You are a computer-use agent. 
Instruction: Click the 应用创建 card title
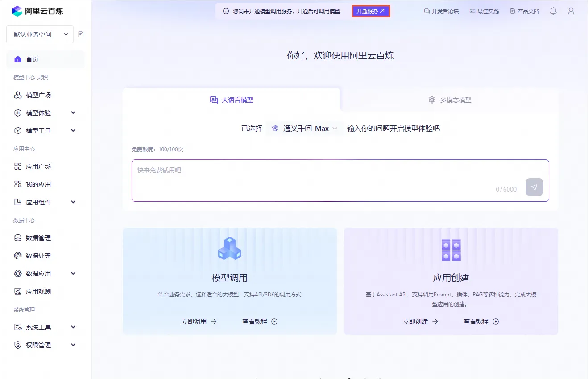(x=451, y=278)
